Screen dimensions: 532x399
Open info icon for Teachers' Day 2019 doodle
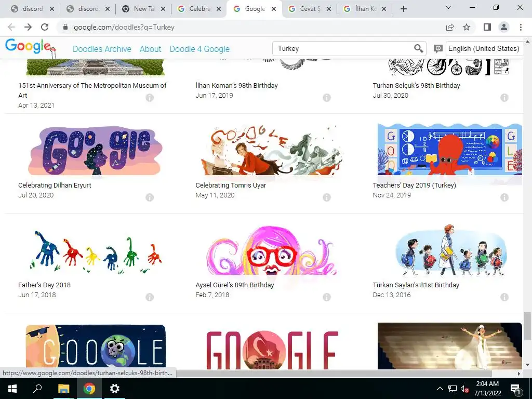[x=504, y=197]
